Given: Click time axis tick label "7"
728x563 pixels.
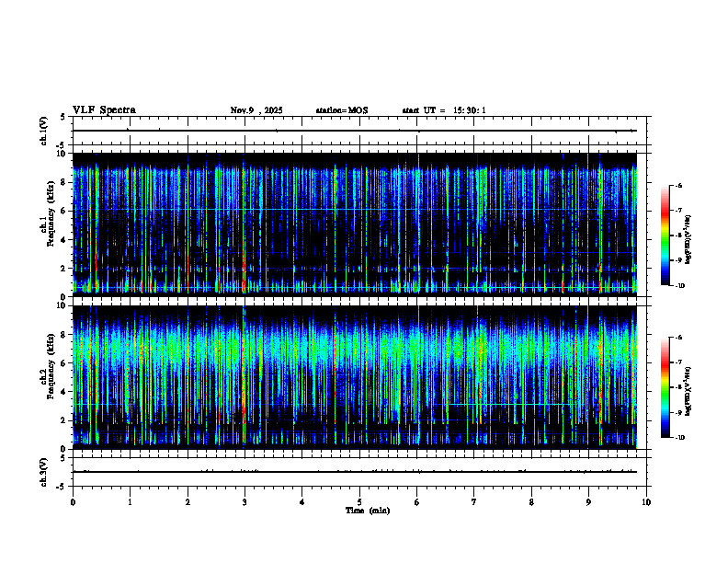Looking at the screenshot, I should pos(474,502).
